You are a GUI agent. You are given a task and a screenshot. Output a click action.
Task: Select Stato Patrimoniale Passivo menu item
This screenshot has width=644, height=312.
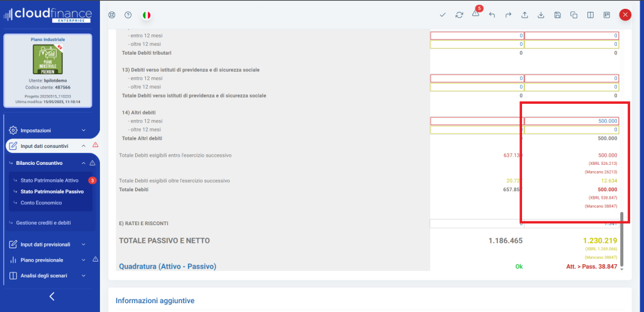pyautogui.click(x=52, y=191)
